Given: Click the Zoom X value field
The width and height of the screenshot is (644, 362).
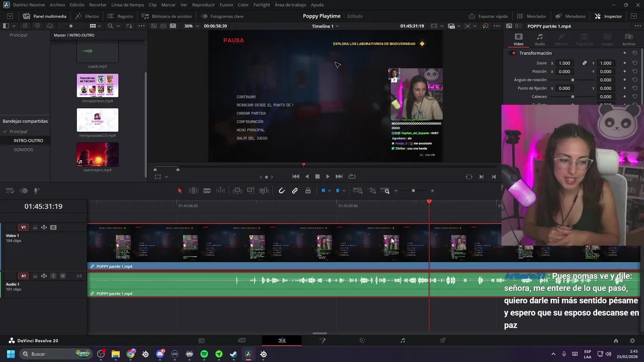Looking at the screenshot, I should (565, 63).
